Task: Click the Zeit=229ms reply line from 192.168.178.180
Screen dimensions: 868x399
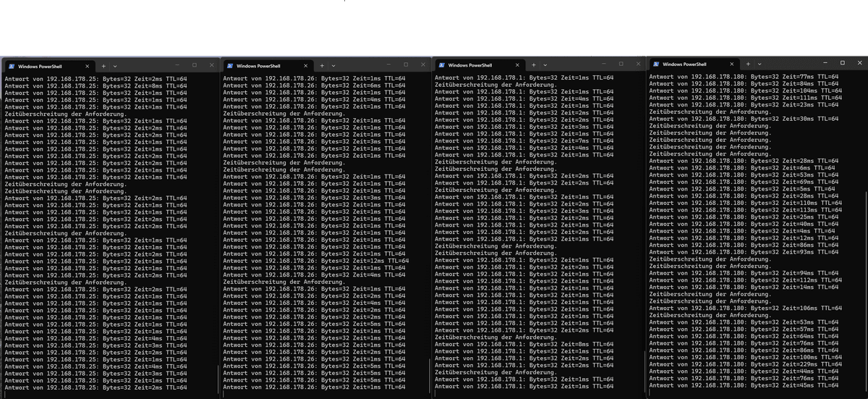Action: (x=746, y=364)
